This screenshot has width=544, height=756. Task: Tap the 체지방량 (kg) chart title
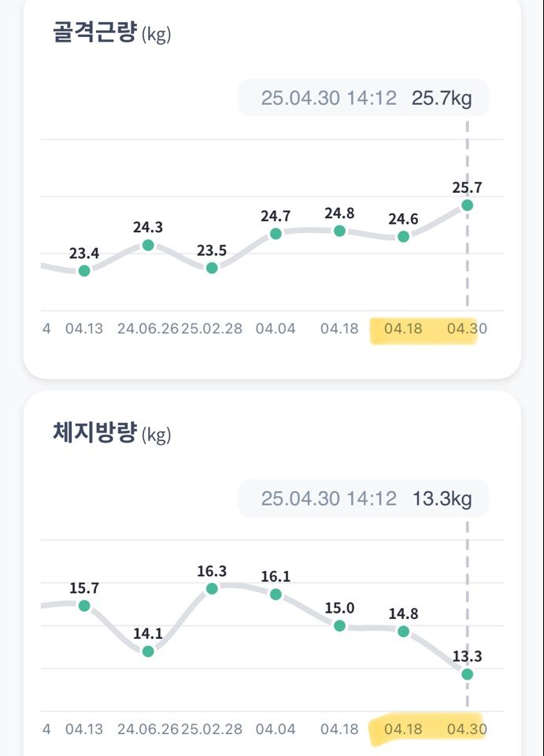[x=112, y=432]
